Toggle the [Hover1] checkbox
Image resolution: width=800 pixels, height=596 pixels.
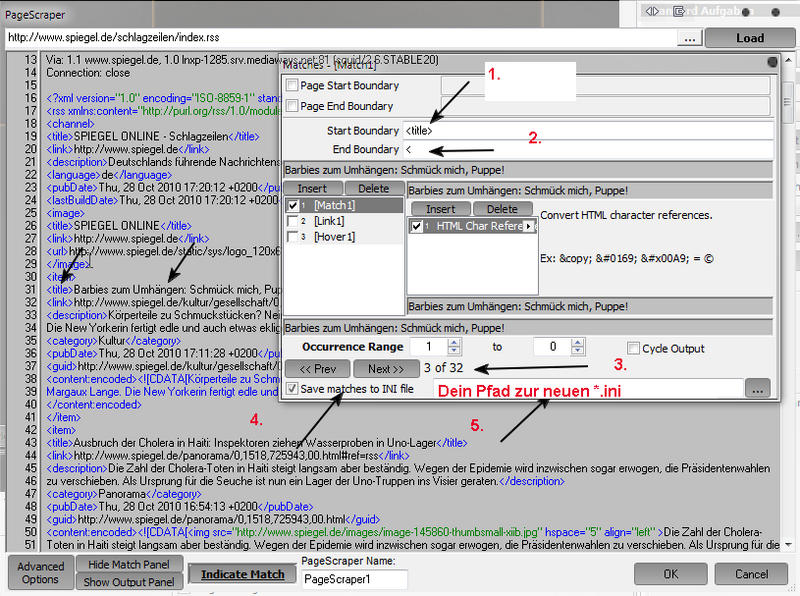pyautogui.click(x=292, y=237)
